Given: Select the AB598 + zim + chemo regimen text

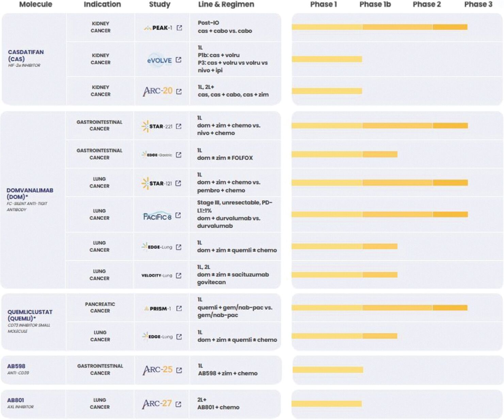Looking at the screenshot, I should point(228,373).
